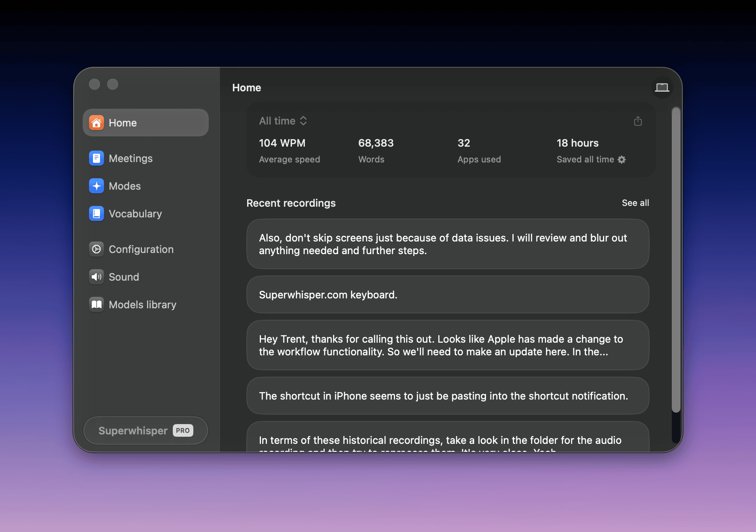Open the 'In terms of these historical' recording
Screen dimensions: 756x532
click(448, 437)
